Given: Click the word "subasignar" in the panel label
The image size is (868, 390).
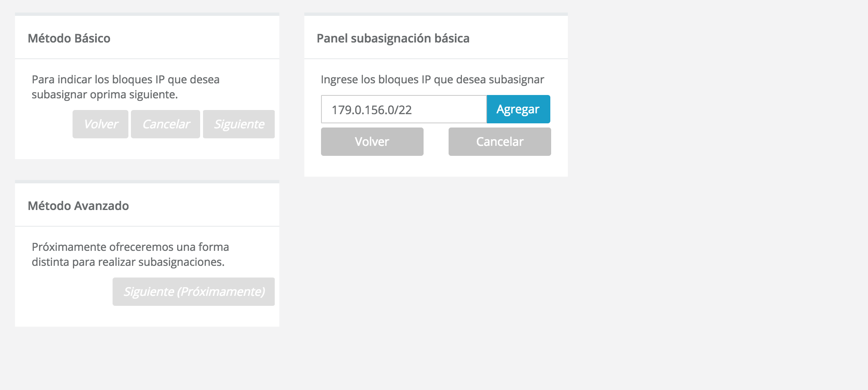Looking at the screenshot, I should (x=516, y=80).
